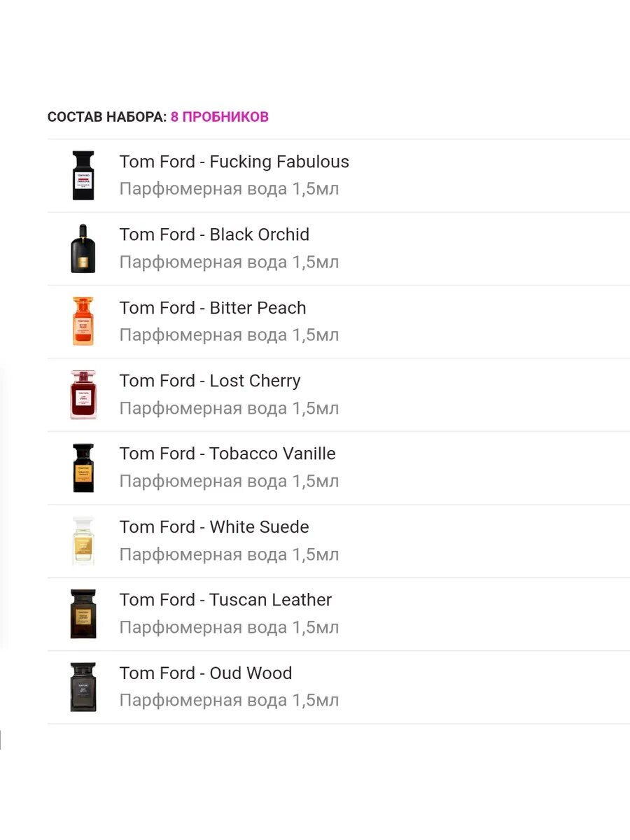The height and width of the screenshot is (840, 630).
Task: Click the pink 8 ПРОБНИКОВ text
Action: point(220,117)
